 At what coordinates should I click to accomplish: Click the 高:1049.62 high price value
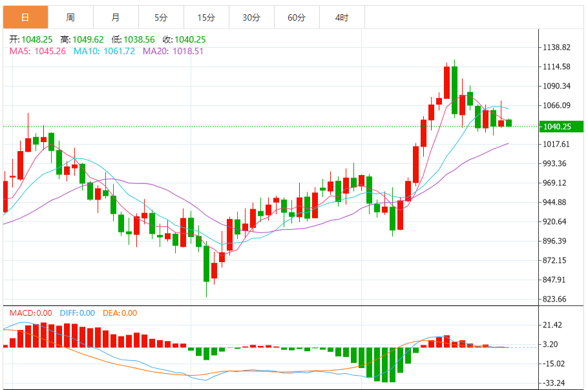[82, 39]
